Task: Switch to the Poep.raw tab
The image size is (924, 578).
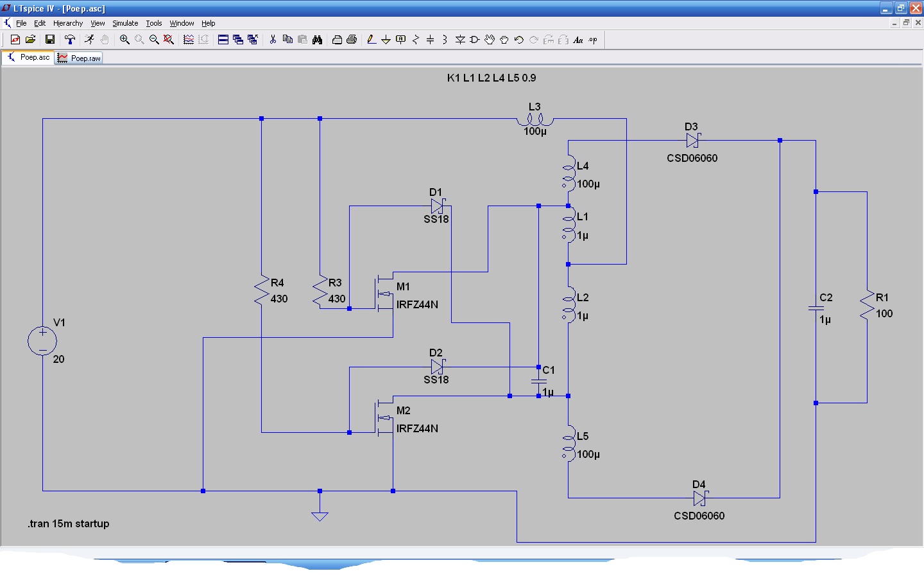Action: (80, 58)
